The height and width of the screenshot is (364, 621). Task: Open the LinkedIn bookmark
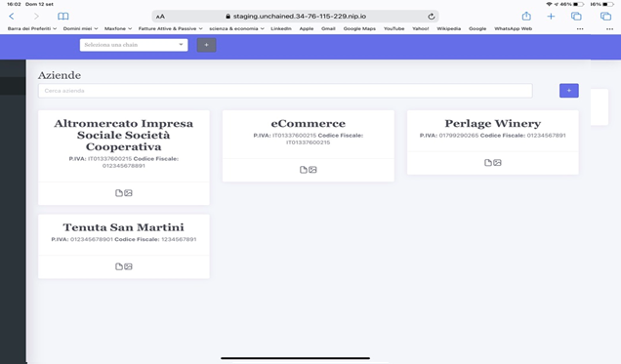tap(281, 28)
